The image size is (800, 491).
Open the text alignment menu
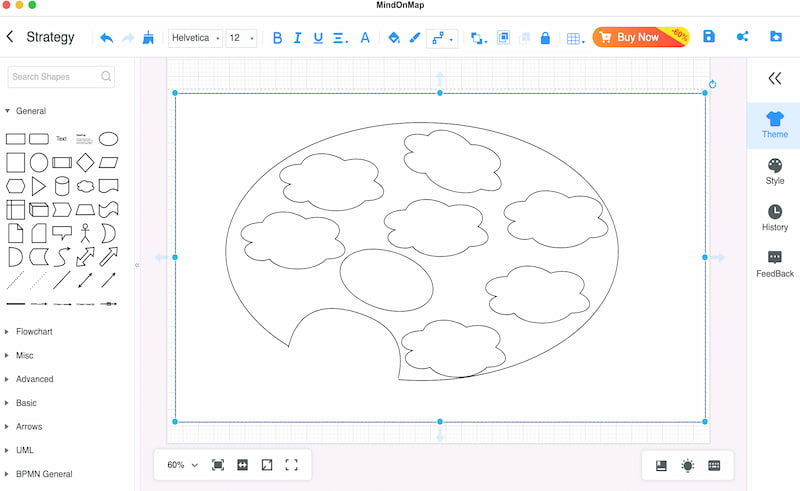[340, 38]
